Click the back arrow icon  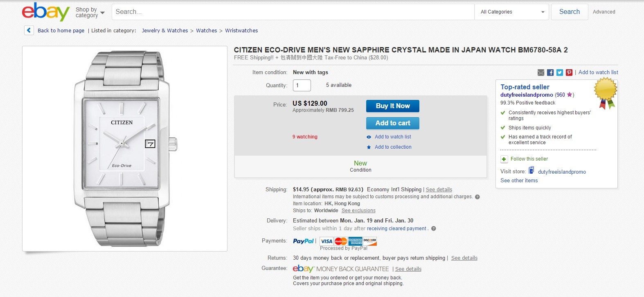coord(29,30)
